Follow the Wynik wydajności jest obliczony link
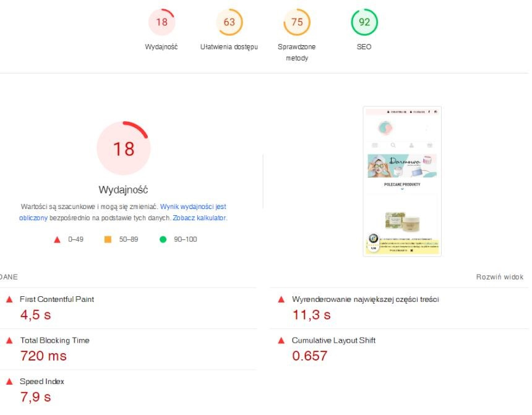Screen dimensions: 532x415 (x=193, y=207)
